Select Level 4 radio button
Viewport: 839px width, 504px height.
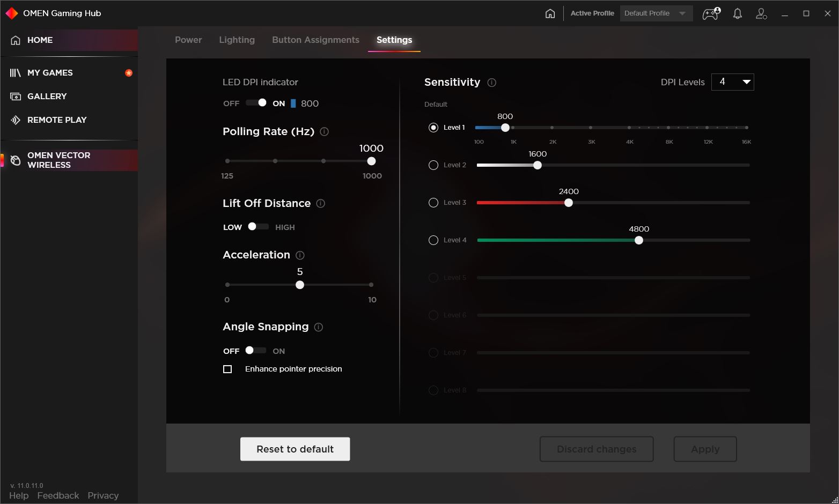pos(433,240)
